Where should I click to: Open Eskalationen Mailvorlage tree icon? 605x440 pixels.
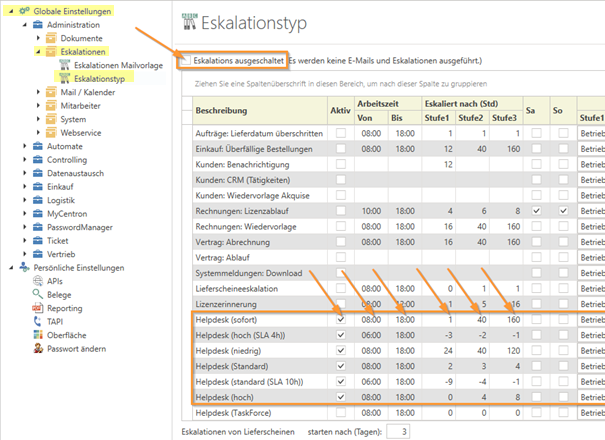click(65, 63)
